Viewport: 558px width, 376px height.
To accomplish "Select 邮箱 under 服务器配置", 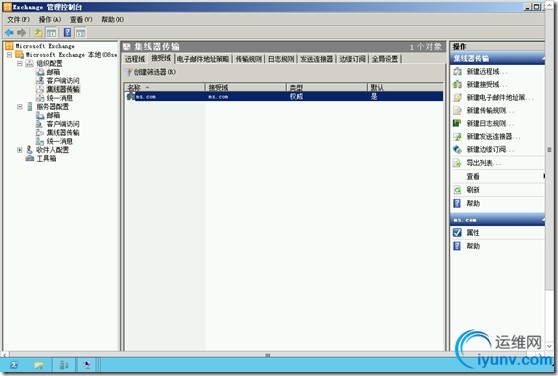I will (x=53, y=115).
